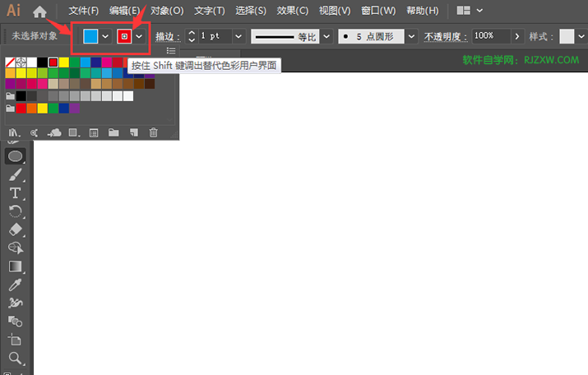This screenshot has height=375, width=588.
Task: Expand the workspace switcher dropdown arrow
Action: 479,11
